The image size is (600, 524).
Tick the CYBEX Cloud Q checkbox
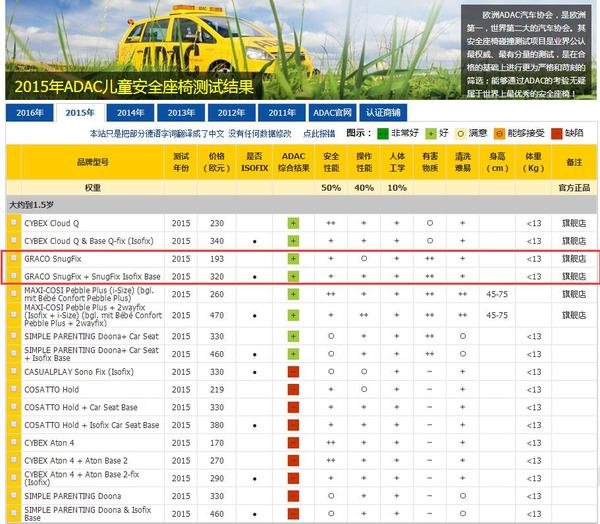click(x=14, y=223)
